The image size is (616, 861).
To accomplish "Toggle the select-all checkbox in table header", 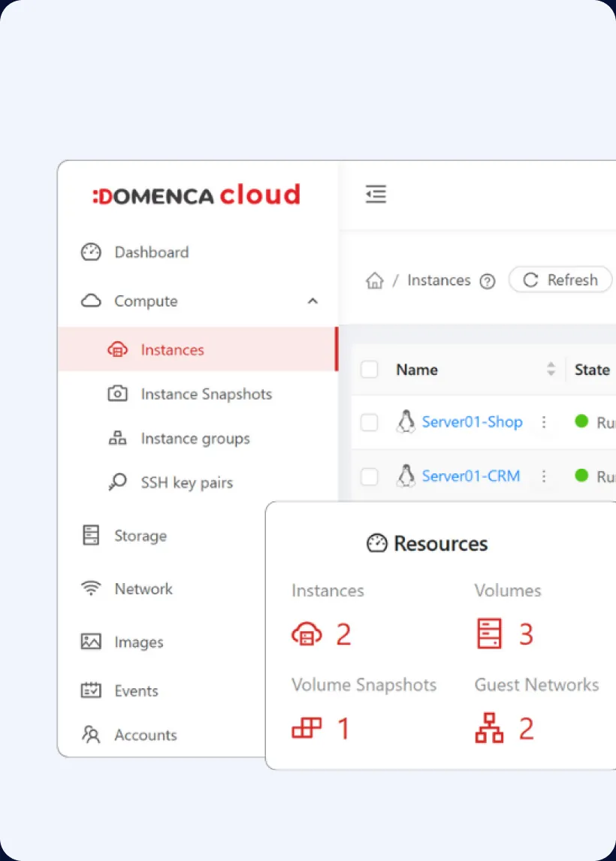I will coord(369,370).
